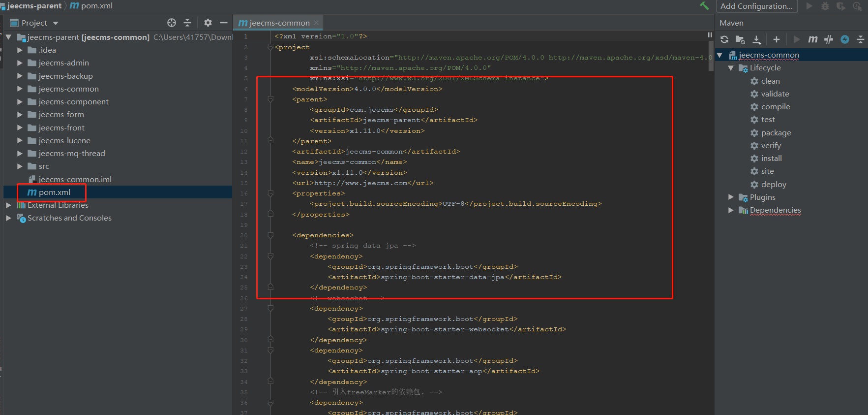Screen dimensions: 868x415
Task: Expand the Maven Plugins node
Action: point(731,197)
